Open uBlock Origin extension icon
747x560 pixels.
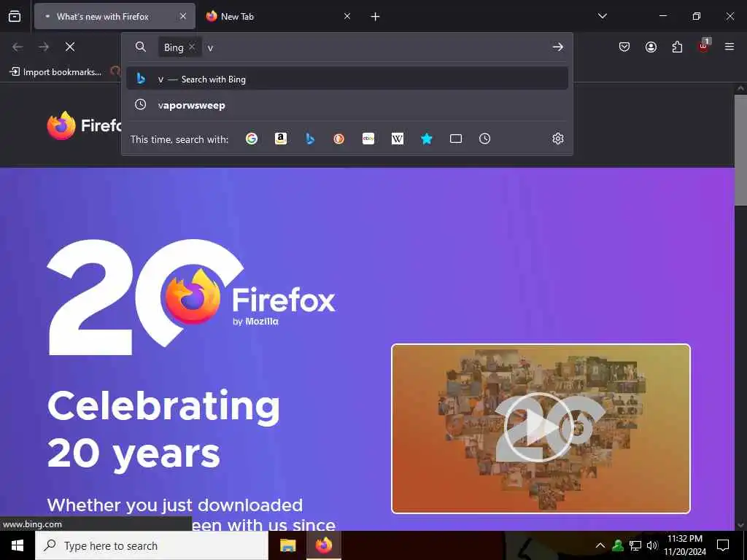click(x=704, y=46)
